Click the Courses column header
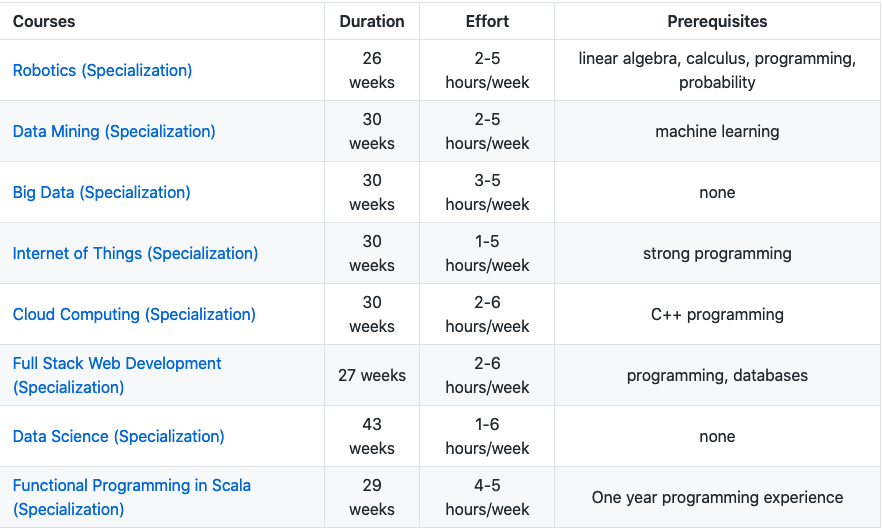This screenshot has width=882, height=528. (x=44, y=21)
